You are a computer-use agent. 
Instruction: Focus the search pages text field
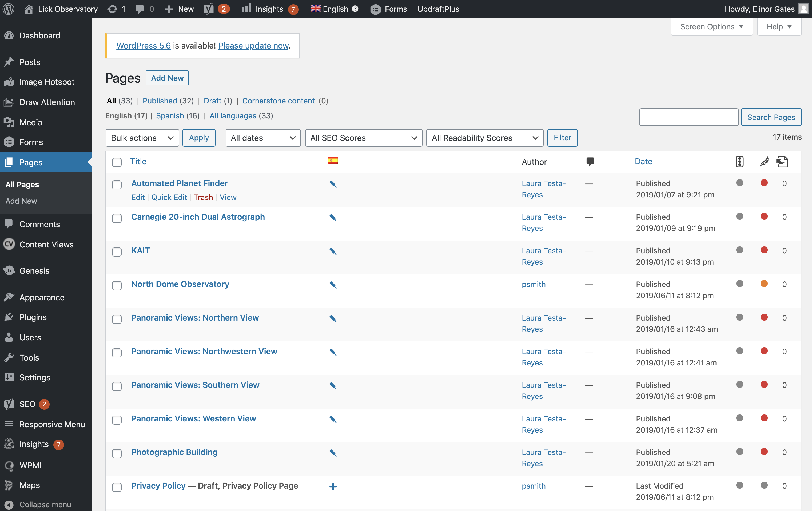(x=688, y=117)
